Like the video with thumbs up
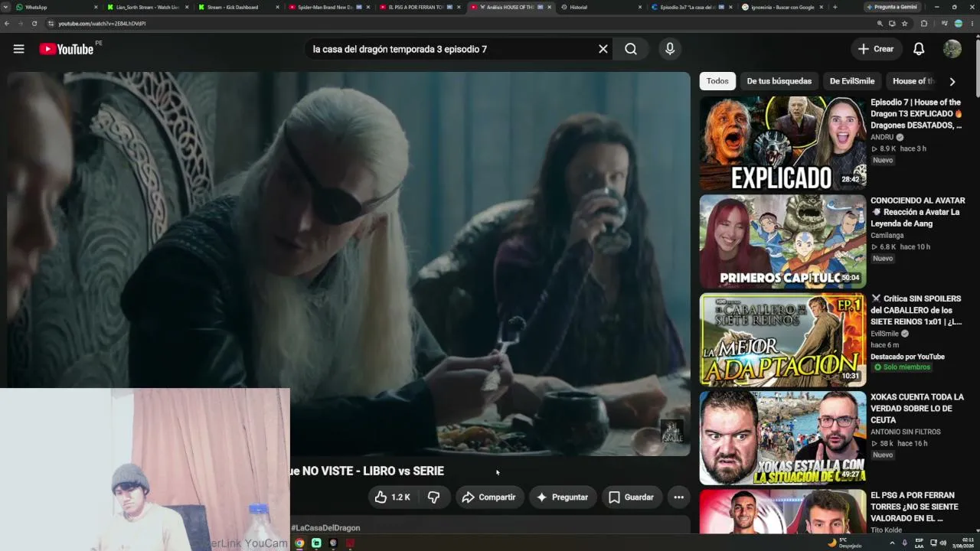The width and height of the screenshot is (980, 551). click(393, 497)
